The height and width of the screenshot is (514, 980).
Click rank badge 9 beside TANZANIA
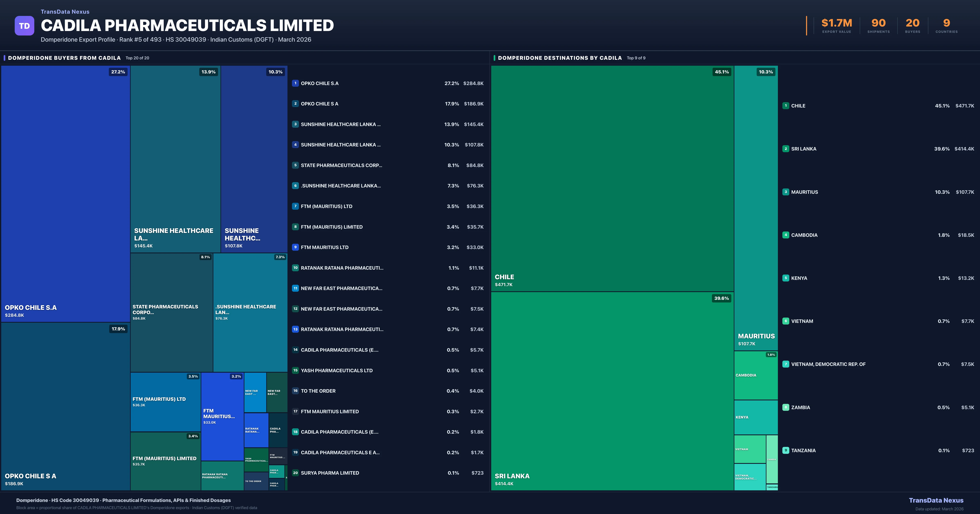[786, 451]
